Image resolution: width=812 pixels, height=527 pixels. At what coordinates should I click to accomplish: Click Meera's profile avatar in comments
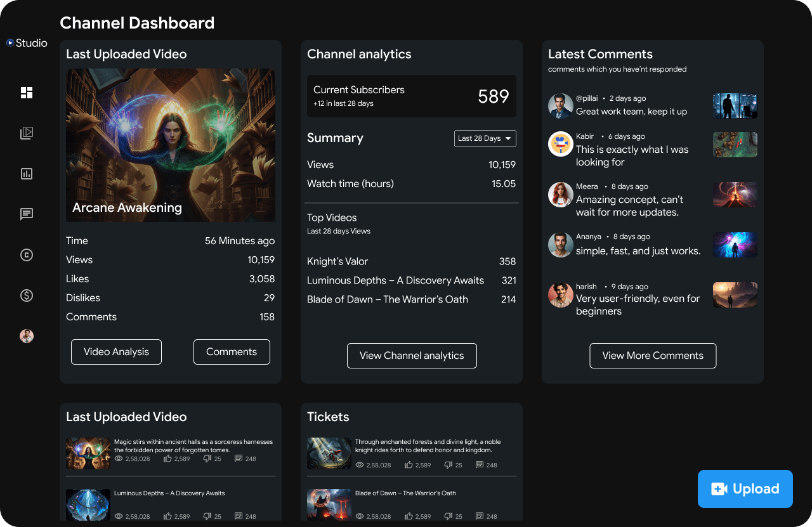click(561, 195)
